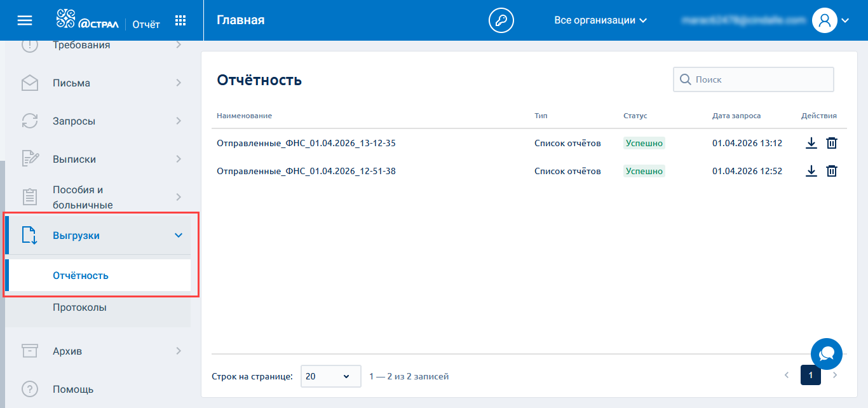The width and height of the screenshot is (868, 408).
Task: Go to page 1 button
Action: point(810,375)
